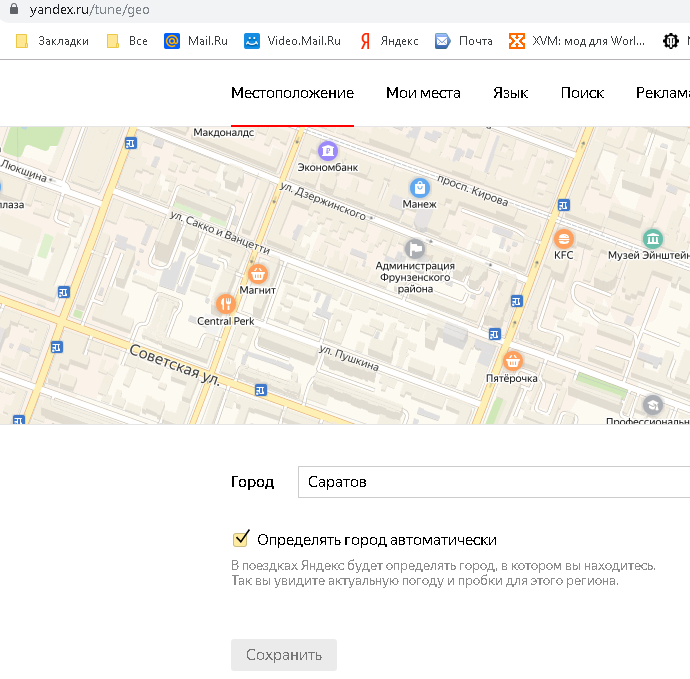The width and height of the screenshot is (690, 679).
Task: Click tram stop icon near просп. Кирова
Action: 564,205
